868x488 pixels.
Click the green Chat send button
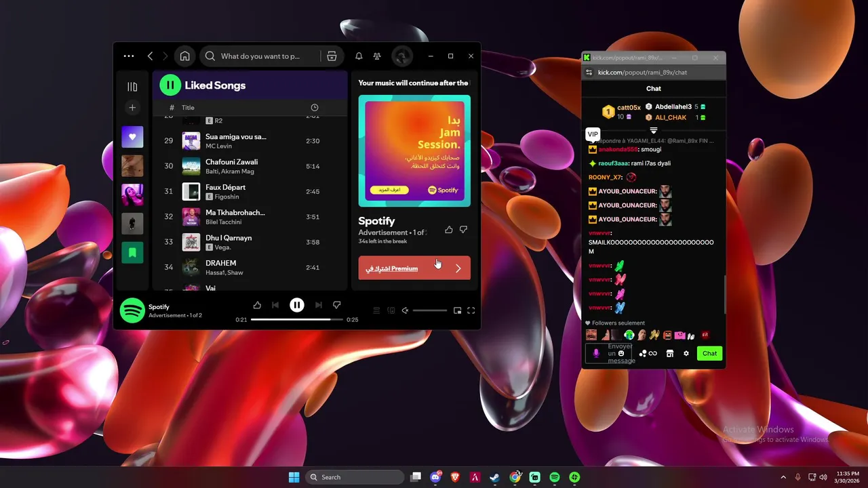[709, 353]
